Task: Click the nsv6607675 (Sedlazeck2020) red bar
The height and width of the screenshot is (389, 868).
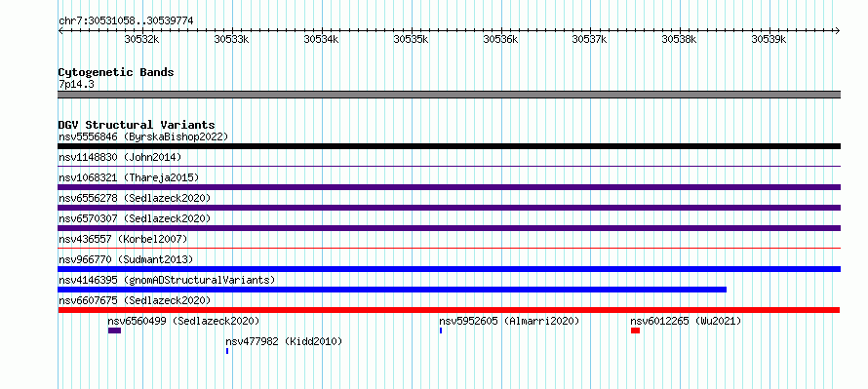Action: [449, 310]
